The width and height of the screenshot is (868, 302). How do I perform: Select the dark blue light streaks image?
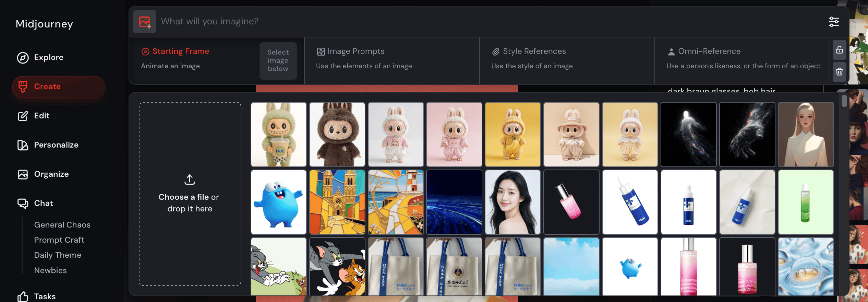pyautogui.click(x=454, y=202)
